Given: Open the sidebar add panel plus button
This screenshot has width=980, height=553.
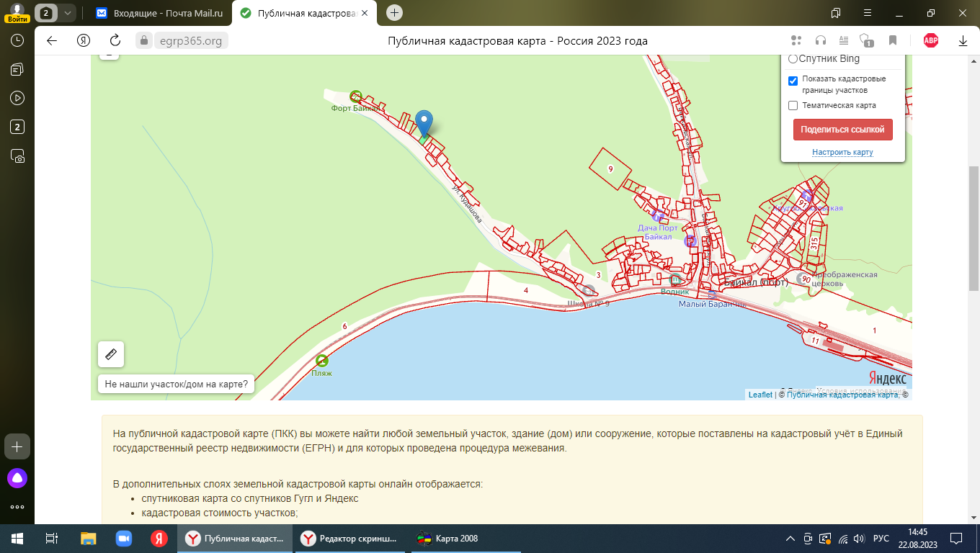Looking at the screenshot, I should coord(17,446).
